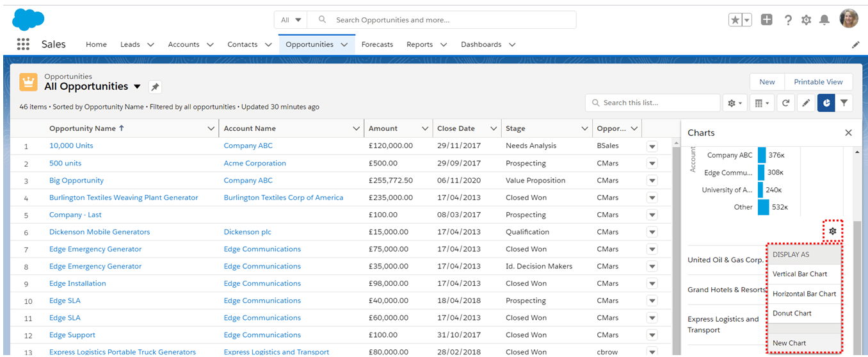Image resolution: width=868 pixels, height=357 pixels.
Task: Select Horizontal Bar Chart option
Action: (x=804, y=294)
